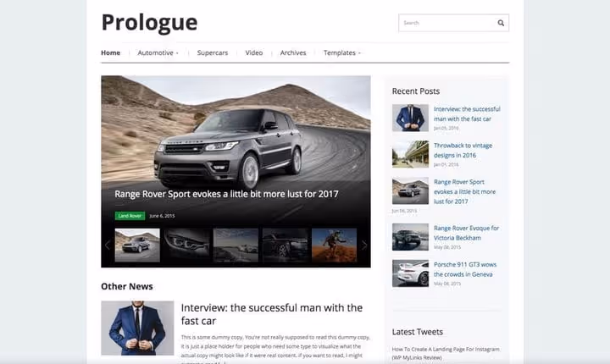Go to the Home menu item
The height and width of the screenshot is (364, 610).
tap(110, 52)
